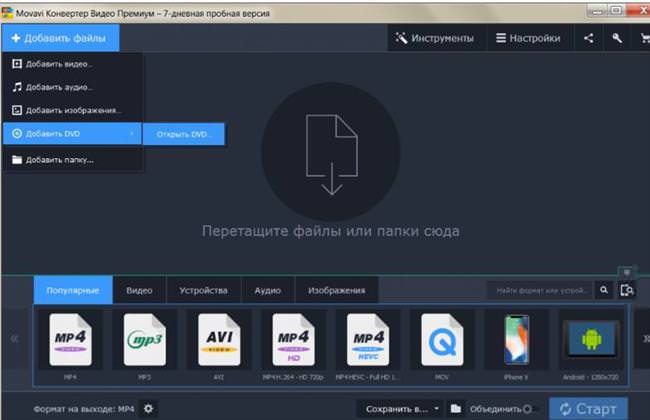Select the iPhone X device preset
650x420 pixels.
(x=516, y=345)
